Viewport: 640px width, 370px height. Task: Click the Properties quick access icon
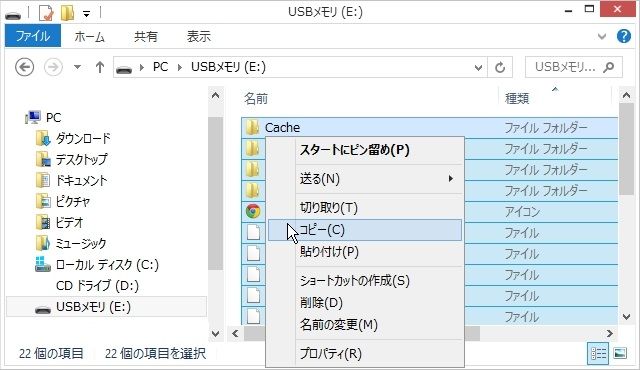coord(46,13)
